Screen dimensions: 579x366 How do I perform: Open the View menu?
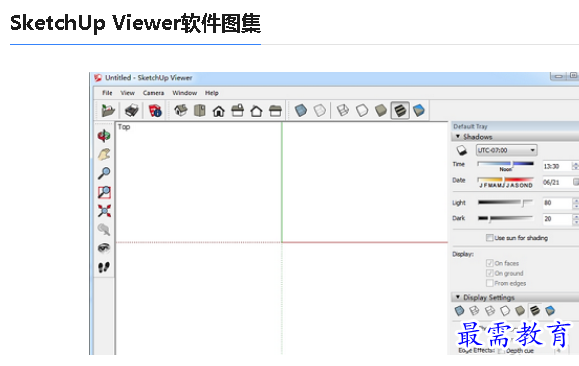coord(127,93)
